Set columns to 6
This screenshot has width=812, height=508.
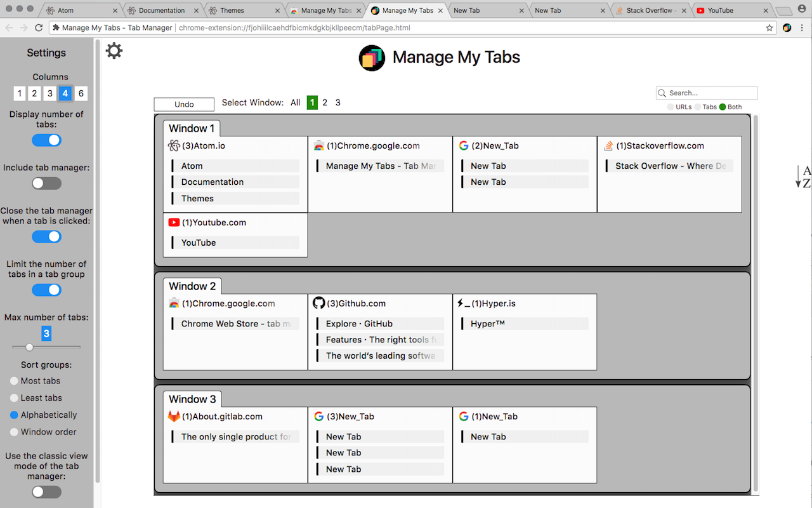(x=81, y=94)
